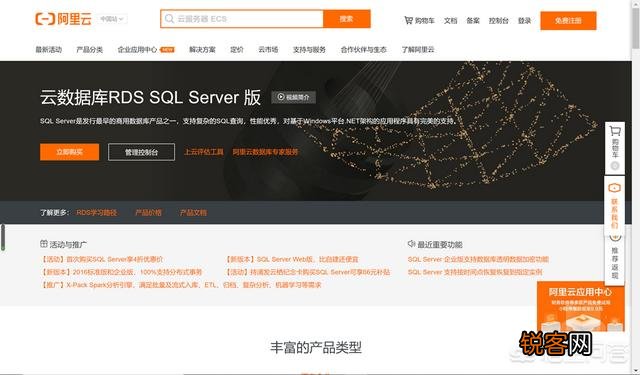Open the 企业应用中心 menu
640x375 pixels.
coord(137,50)
